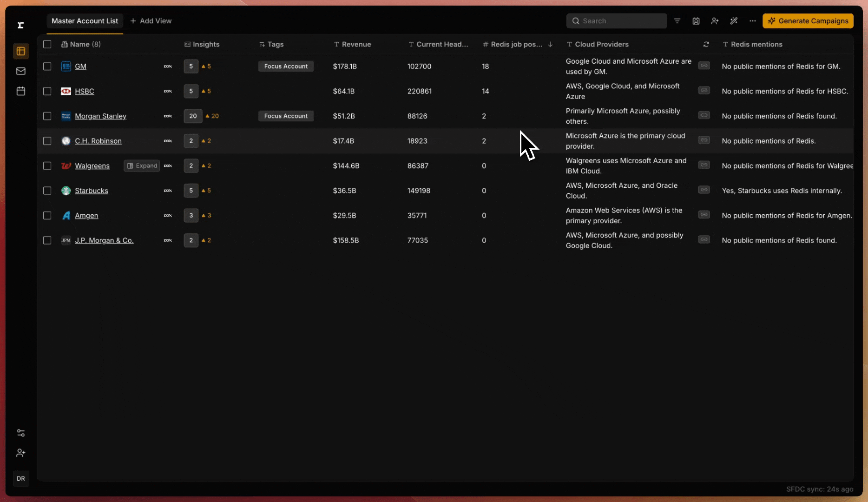
Task: Open the Morgan Stanley account link
Action: [x=100, y=116]
